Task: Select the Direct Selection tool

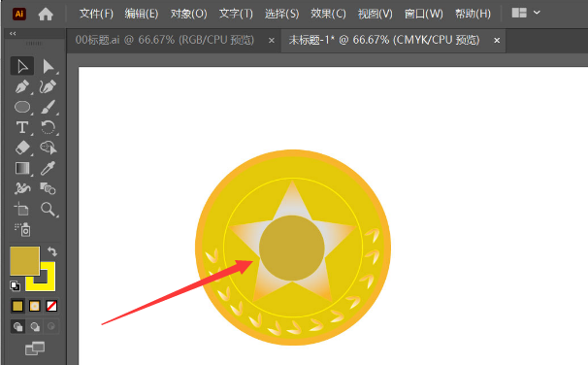Action: pos(49,66)
